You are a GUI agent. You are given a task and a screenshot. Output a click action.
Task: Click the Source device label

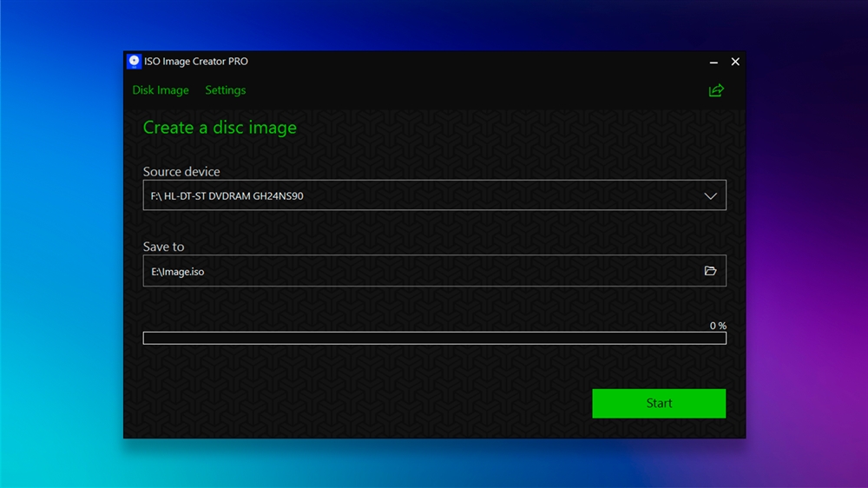coord(181,172)
